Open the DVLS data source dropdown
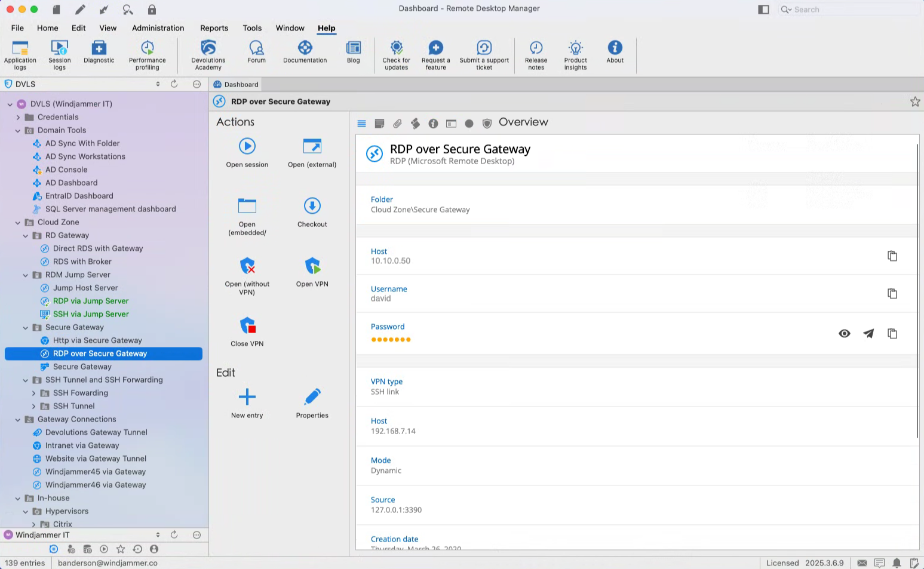Screen dimensions: 924x569 click(158, 84)
